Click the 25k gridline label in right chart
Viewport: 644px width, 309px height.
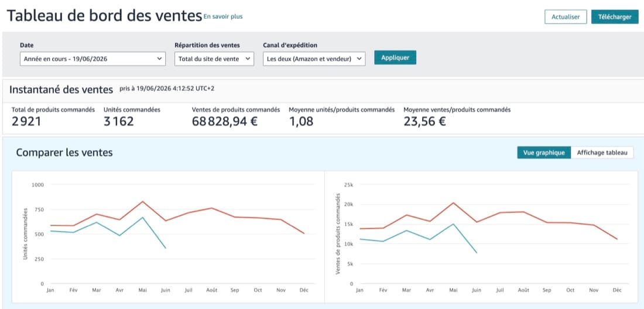pyautogui.click(x=349, y=185)
